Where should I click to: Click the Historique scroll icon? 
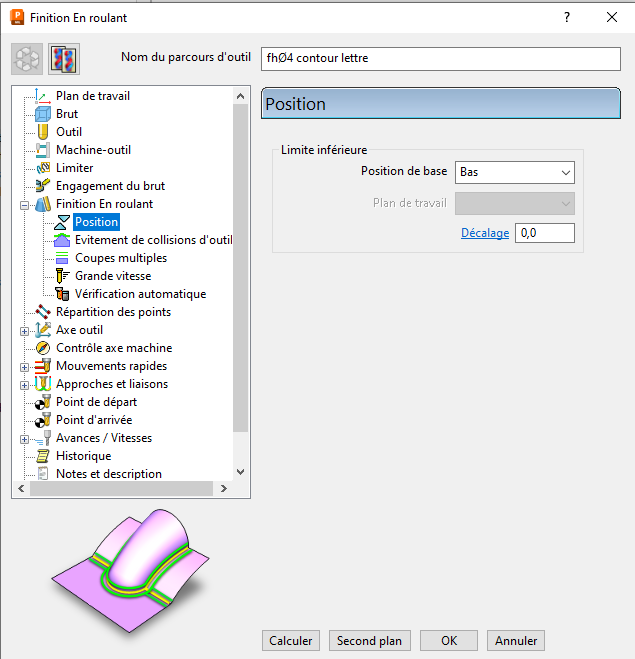(x=43, y=456)
